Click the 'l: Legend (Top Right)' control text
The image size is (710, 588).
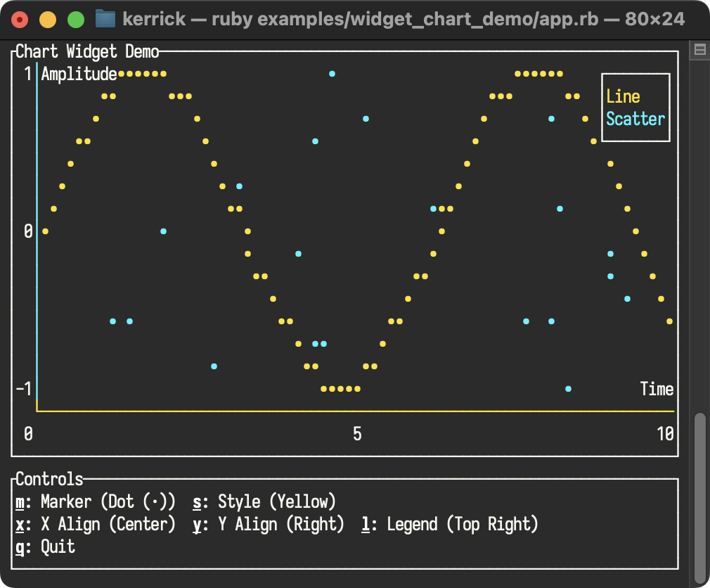[450, 524]
